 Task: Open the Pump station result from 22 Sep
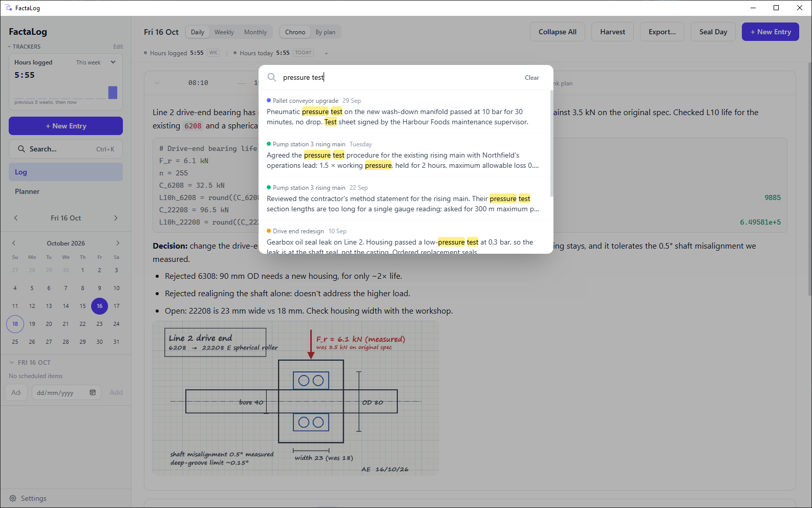404,198
